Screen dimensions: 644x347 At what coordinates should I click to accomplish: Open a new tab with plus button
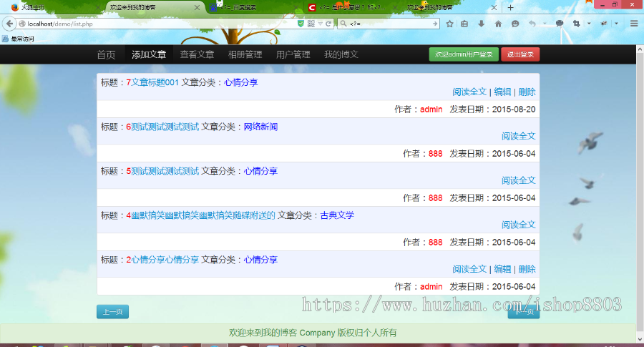[510, 7]
